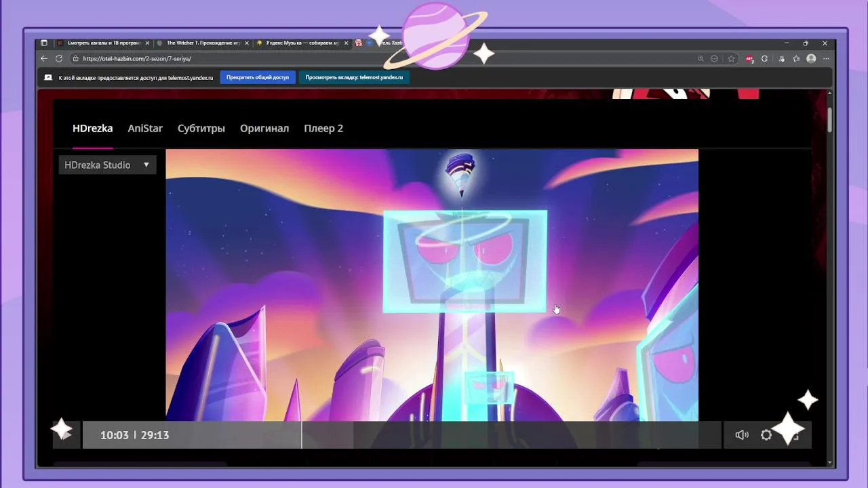Mute the video with speaker icon
This screenshot has height=488, width=868.
coord(742,435)
